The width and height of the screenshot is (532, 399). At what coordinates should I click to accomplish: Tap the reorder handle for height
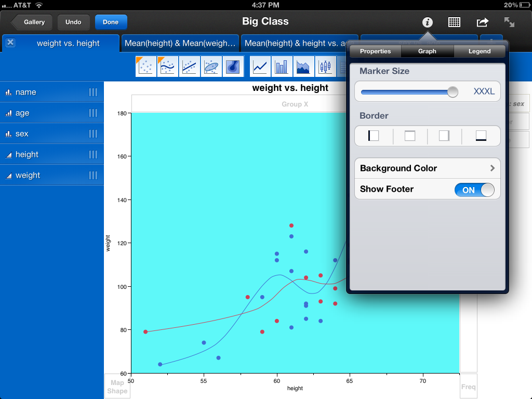coord(93,155)
